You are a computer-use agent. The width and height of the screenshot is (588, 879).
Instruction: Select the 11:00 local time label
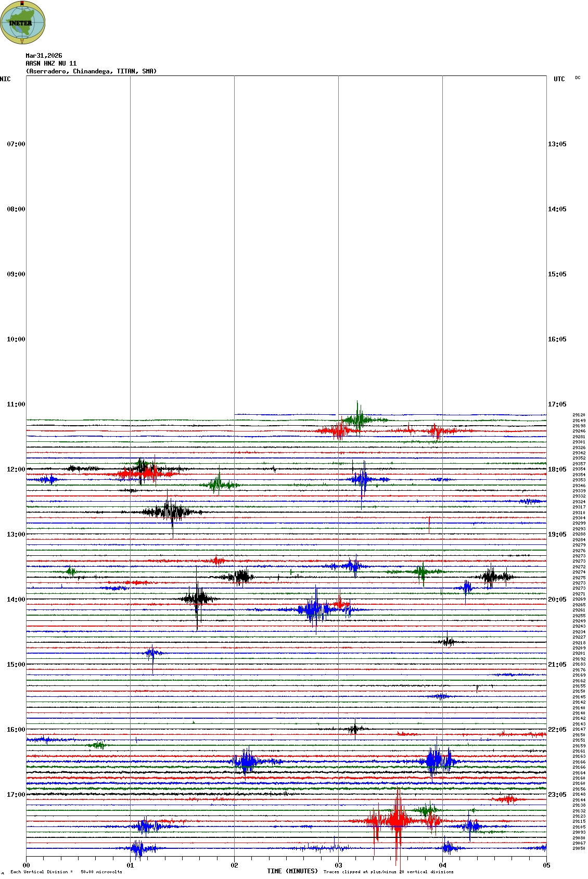point(16,404)
